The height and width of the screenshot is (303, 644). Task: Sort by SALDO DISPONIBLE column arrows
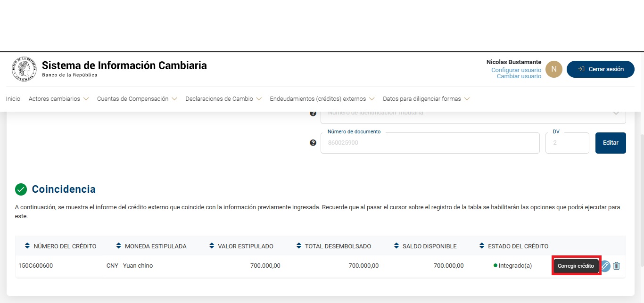(x=396, y=246)
